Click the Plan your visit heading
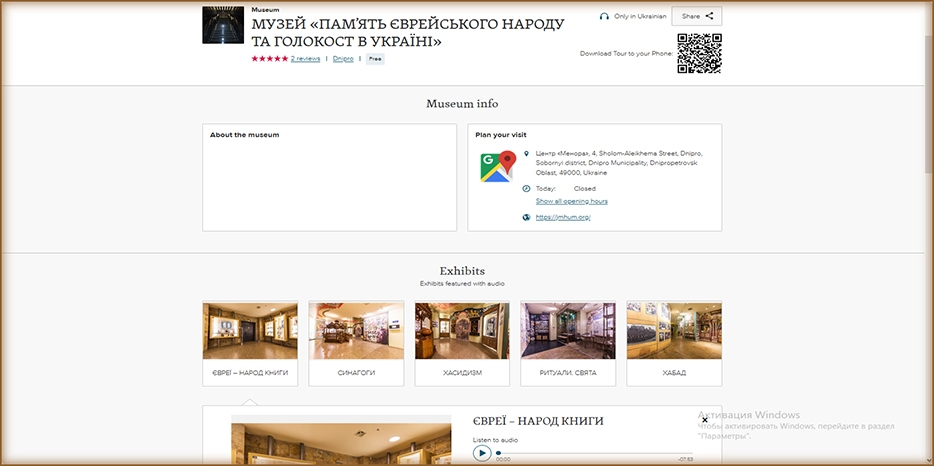934x466 pixels. pos(500,135)
